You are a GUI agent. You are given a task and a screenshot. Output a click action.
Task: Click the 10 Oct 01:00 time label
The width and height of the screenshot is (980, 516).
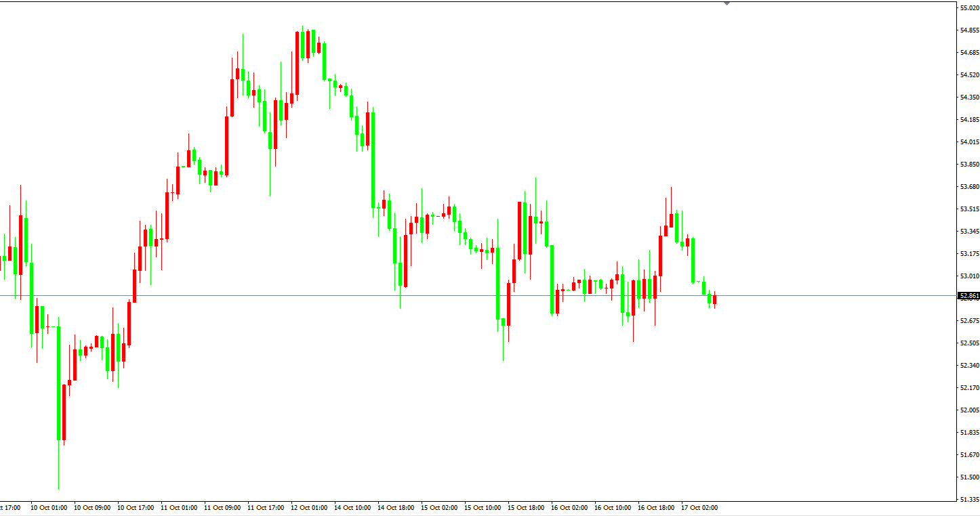[48, 507]
